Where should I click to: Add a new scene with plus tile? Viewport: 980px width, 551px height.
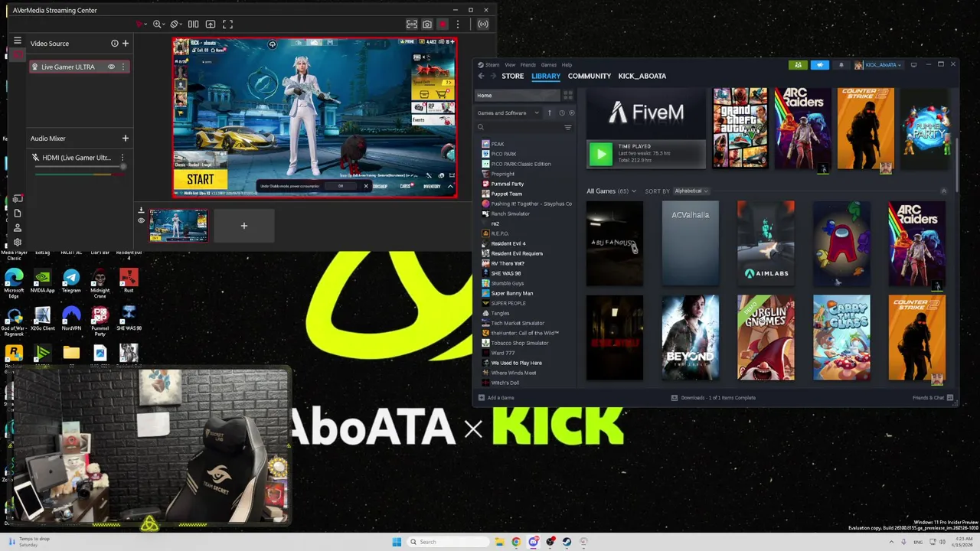(x=244, y=226)
